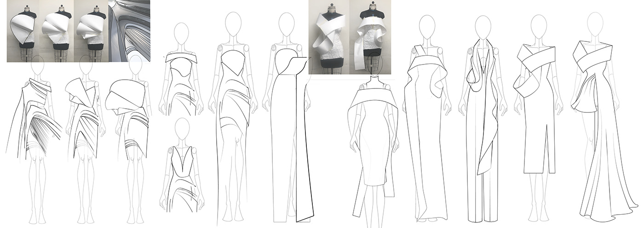The image size is (644, 228).
Task: Click the strapless long gown sketch with diagonal drapes
Action: click(x=233, y=118)
